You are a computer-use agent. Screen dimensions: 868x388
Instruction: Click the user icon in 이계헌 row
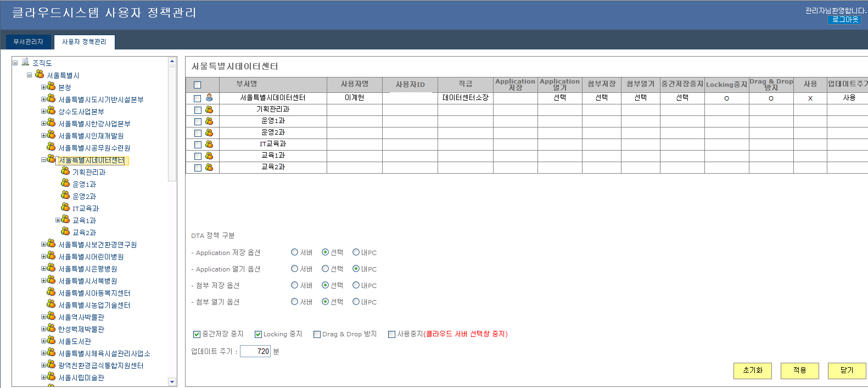[209, 98]
